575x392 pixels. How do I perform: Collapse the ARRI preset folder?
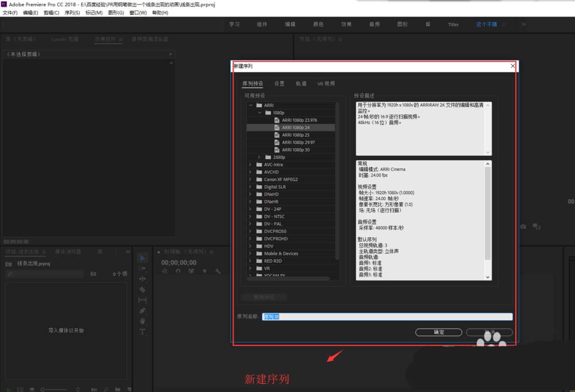[x=251, y=105]
